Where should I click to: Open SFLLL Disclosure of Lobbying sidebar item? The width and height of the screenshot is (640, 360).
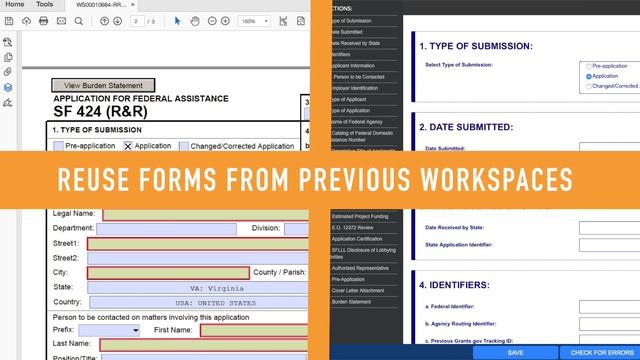(x=364, y=253)
